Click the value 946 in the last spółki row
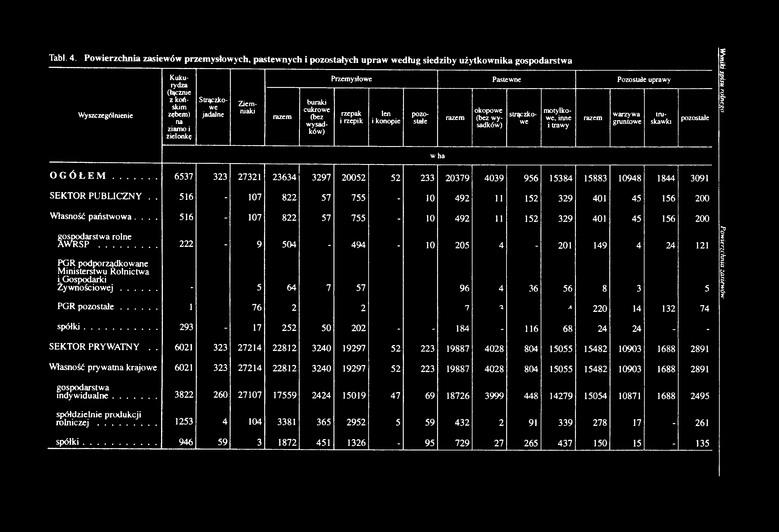Screen dimensions: 779x532 186,443
